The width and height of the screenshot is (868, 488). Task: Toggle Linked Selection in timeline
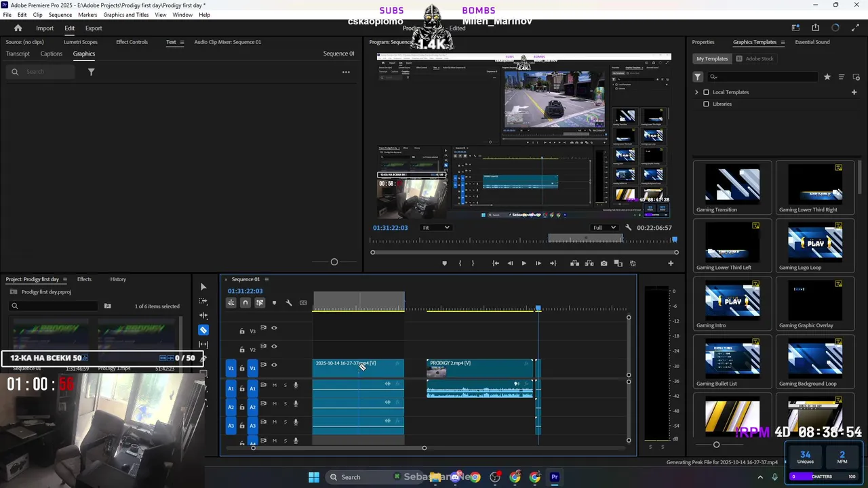click(x=260, y=302)
